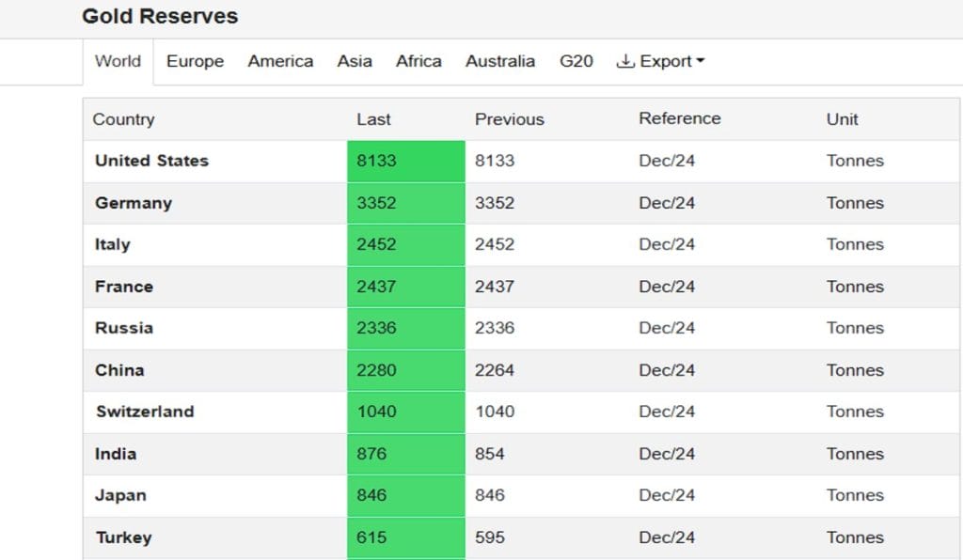
Task: Switch to the World tab
Action: click(x=118, y=61)
